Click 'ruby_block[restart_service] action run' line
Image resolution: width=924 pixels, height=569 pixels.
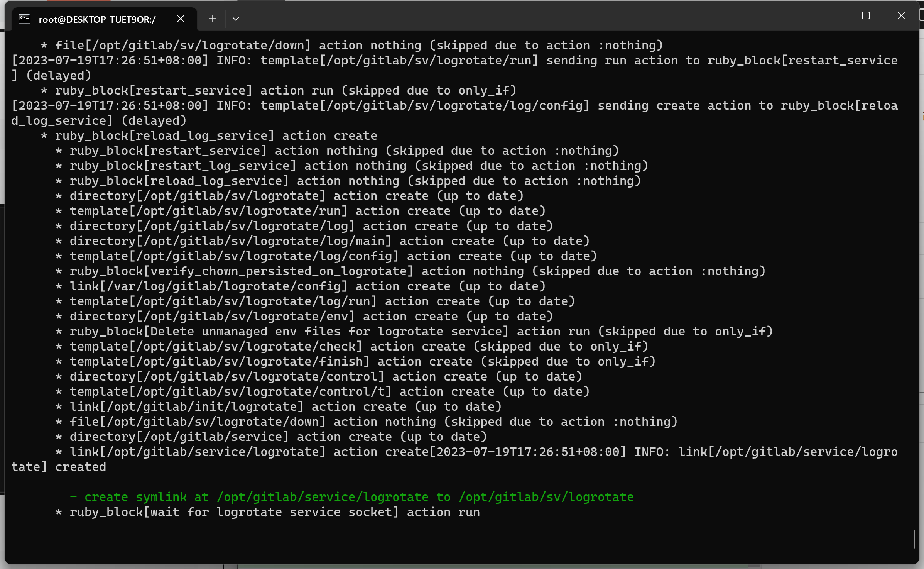pos(279,90)
